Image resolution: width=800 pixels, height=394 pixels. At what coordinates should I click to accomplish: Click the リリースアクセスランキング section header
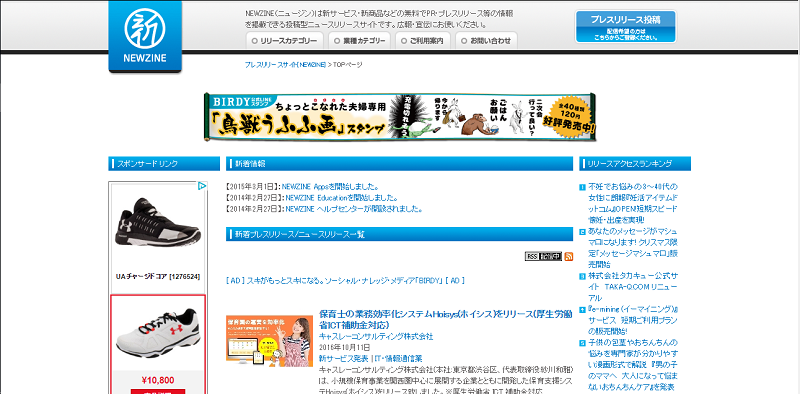pos(635,163)
